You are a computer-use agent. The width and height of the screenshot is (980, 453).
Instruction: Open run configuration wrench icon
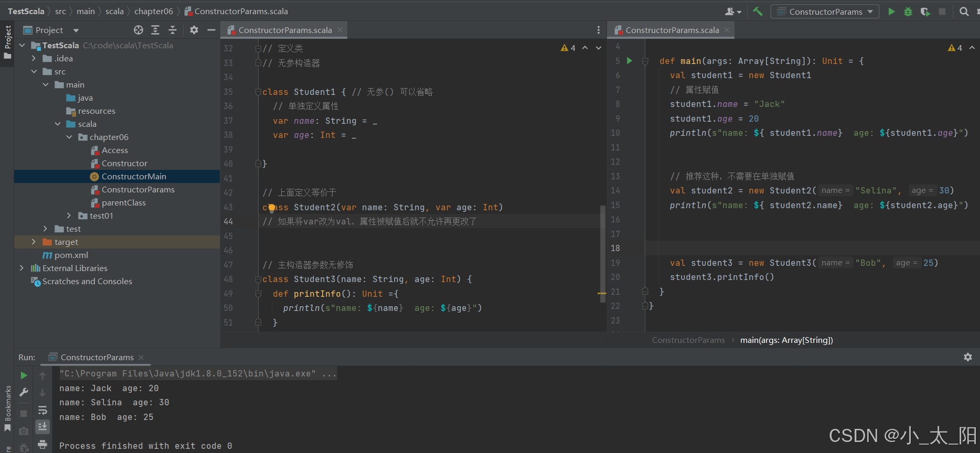point(24,392)
